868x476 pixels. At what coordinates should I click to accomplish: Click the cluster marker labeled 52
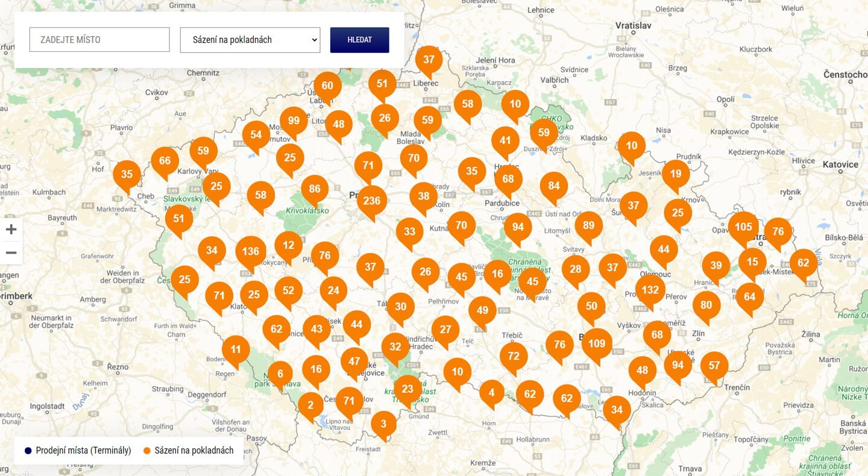(x=289, y=290)
